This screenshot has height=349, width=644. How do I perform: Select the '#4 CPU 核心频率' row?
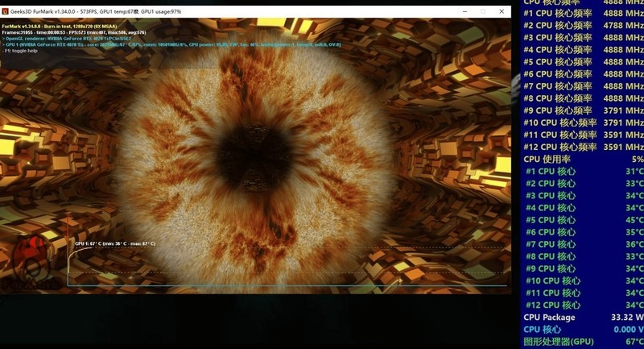(x=584, y=50)
